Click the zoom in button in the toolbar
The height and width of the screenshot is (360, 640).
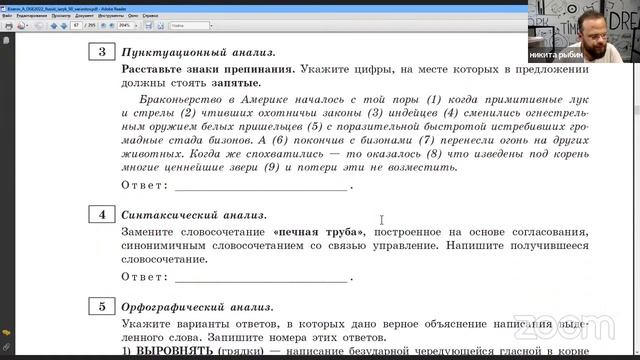click(111, 26)
